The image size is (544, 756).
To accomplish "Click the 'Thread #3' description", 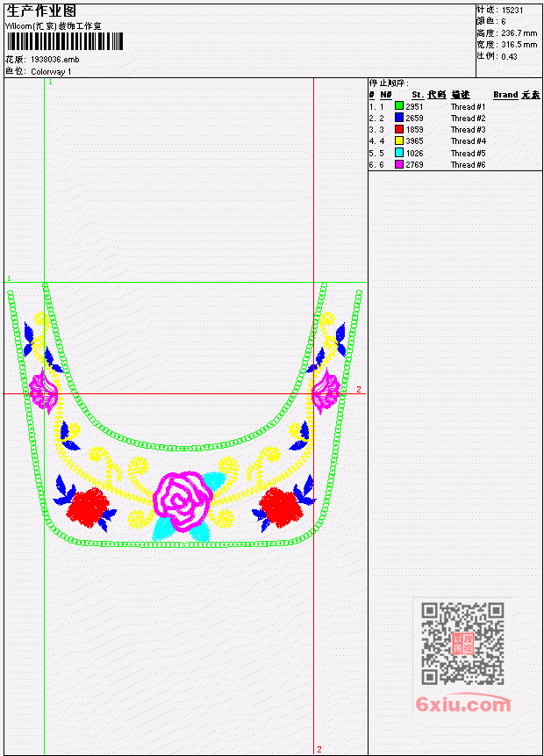I will (x=468, y=130).
